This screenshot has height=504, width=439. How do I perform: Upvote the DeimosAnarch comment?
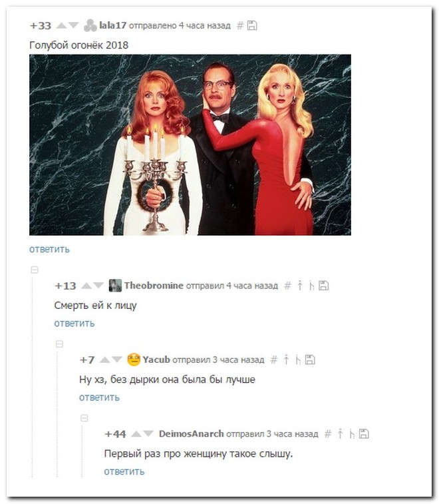pyautogui.click(x=136, y=433)
